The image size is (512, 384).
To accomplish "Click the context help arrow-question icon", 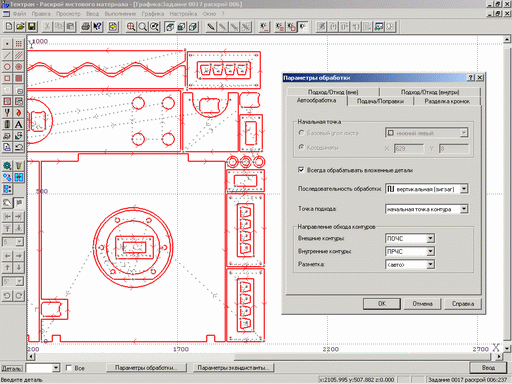I will click(x=97, y=27).
